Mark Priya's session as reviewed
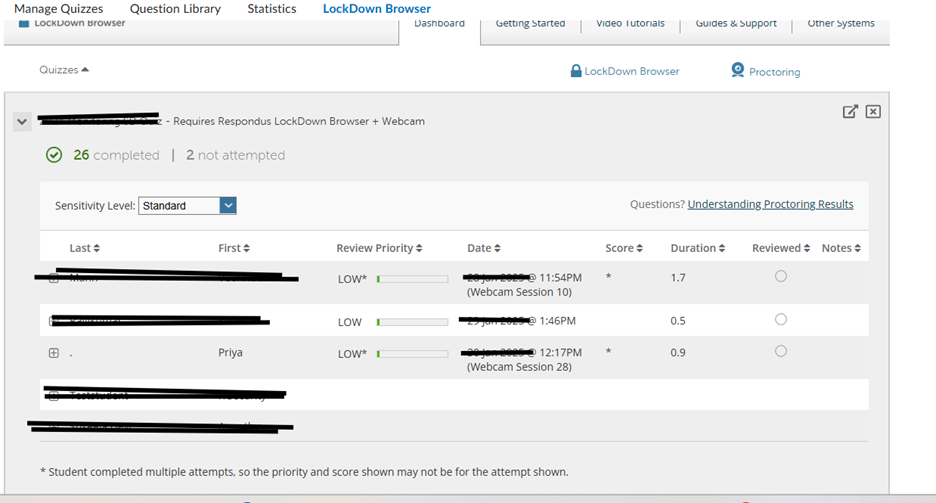 (x=781, y=352)
